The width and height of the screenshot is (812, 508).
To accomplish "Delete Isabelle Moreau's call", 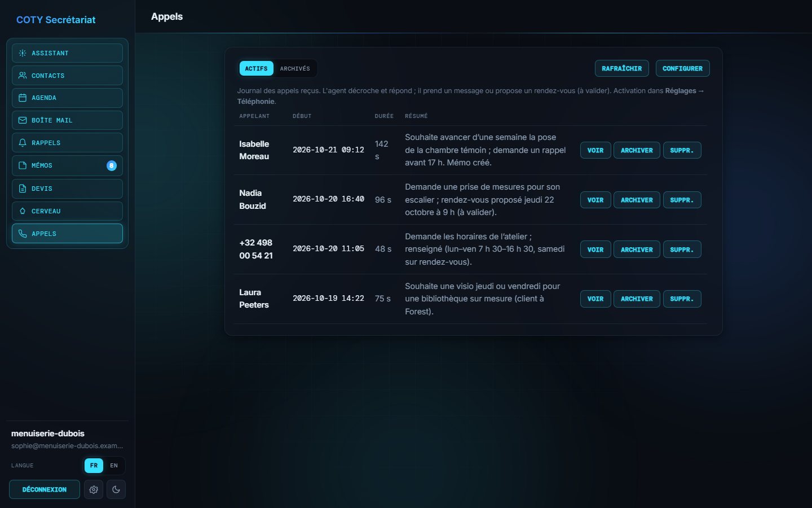I will [682, 150].
